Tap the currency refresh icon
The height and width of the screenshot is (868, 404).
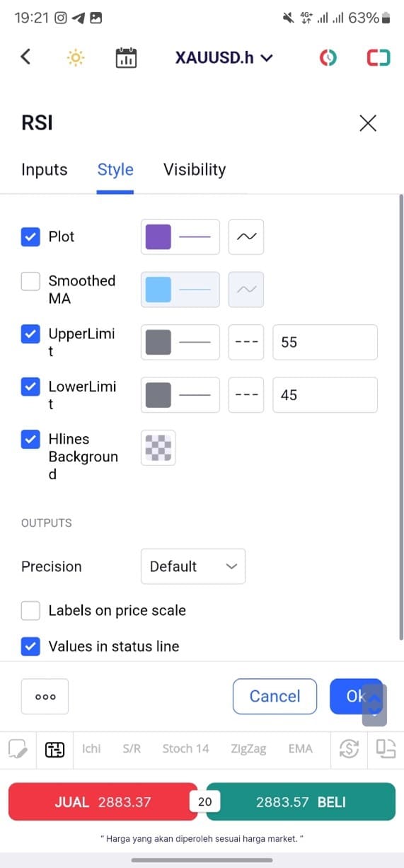point(349,749)
